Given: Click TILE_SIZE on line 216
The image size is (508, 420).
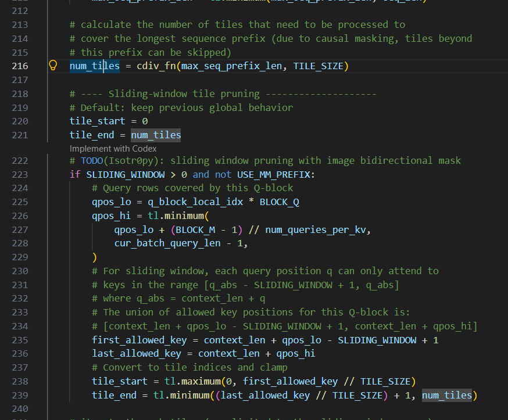Looking at the screenshot, I should pyautogui.click(x=318, y=66).
